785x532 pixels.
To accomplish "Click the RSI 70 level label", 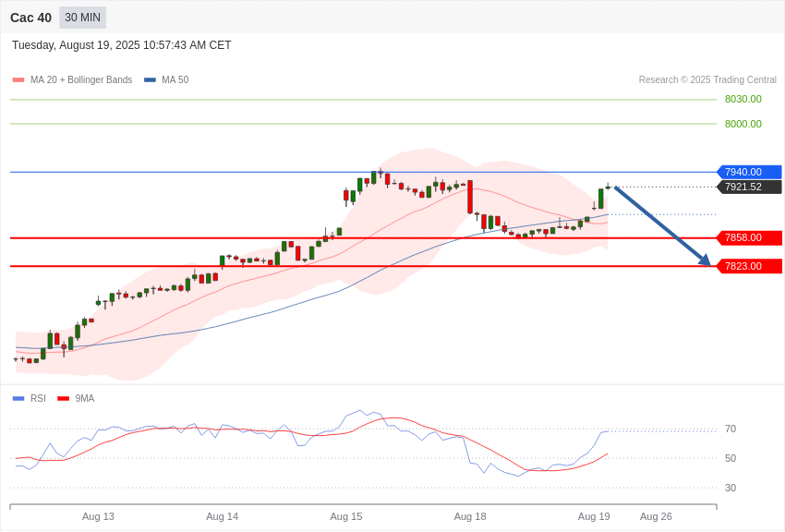I will pos(731,429).
